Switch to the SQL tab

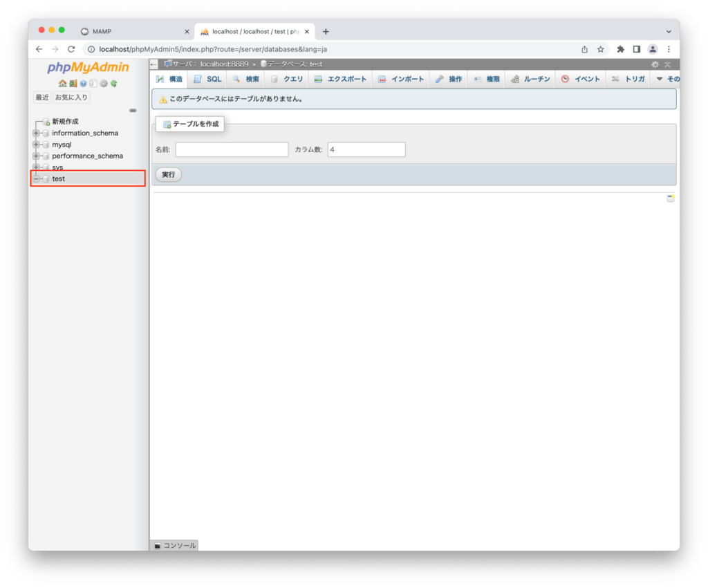tap(207, 80)
